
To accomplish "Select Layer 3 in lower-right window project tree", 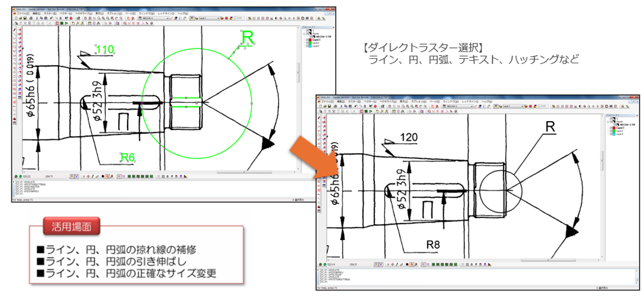I will (620, 134).
